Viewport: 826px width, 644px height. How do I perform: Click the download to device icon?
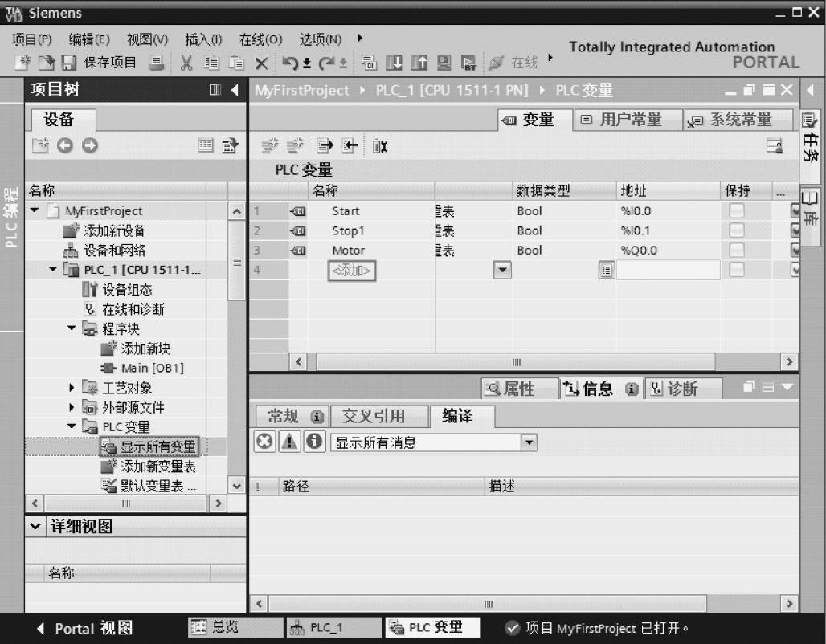click(x=394, y=63)
